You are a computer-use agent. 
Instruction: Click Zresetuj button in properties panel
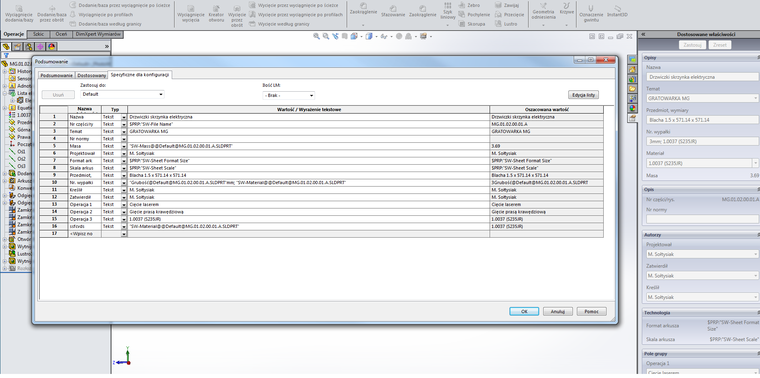coord(719,45)
